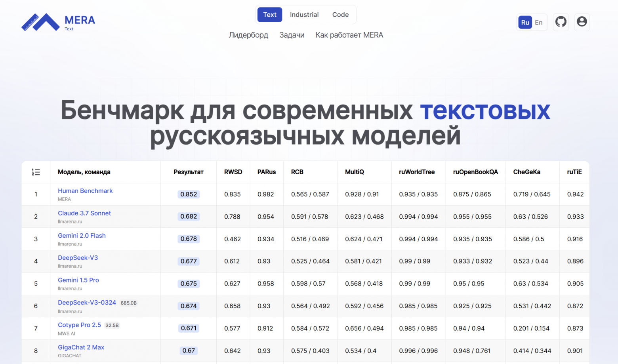Open the GitHub repository icon
The image size is (618, 364).
(x=561, y=22)
